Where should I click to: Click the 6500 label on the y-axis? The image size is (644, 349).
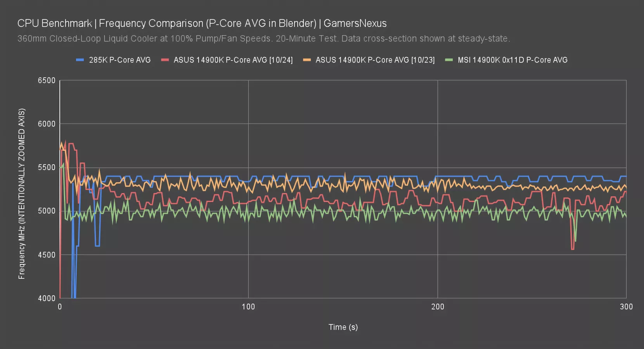(x=47, y=81)
